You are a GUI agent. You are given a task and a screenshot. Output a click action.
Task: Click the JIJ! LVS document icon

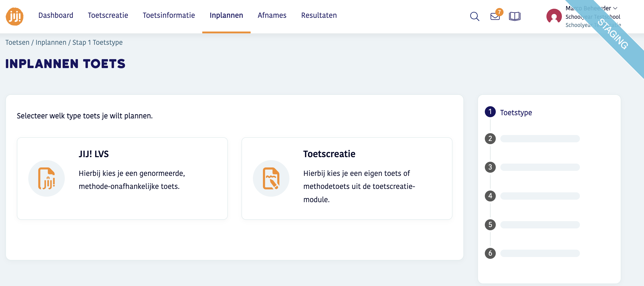click(47, 178)
